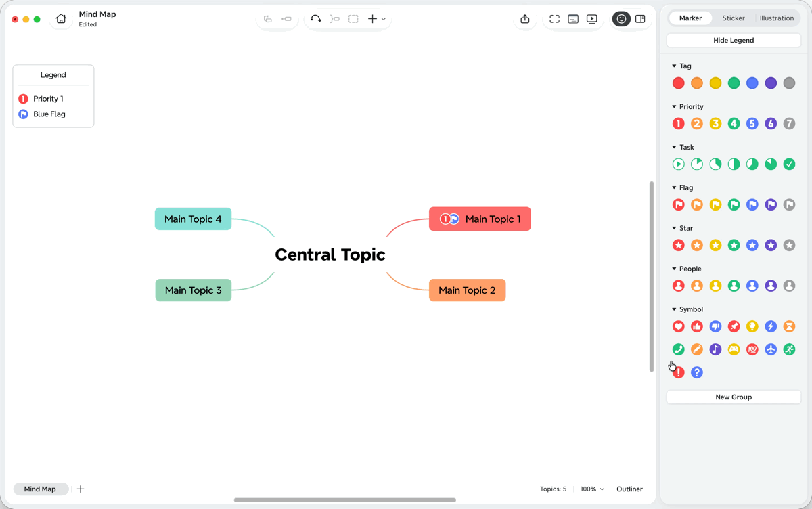This screenshot has height=509, width=812.
Task: Click the Pitch presentation icon
Action: coord(573,19)
